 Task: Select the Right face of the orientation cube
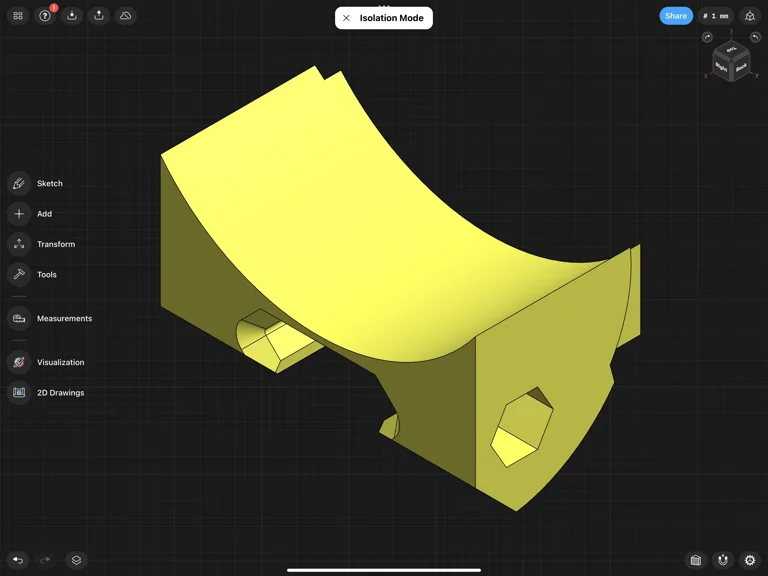pos(722,68)
